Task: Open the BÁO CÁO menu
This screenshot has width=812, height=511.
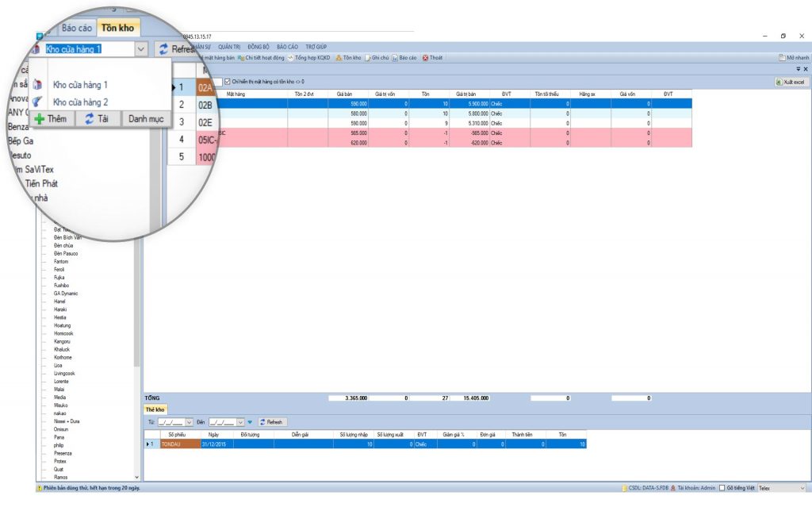Action: point(287,47)
